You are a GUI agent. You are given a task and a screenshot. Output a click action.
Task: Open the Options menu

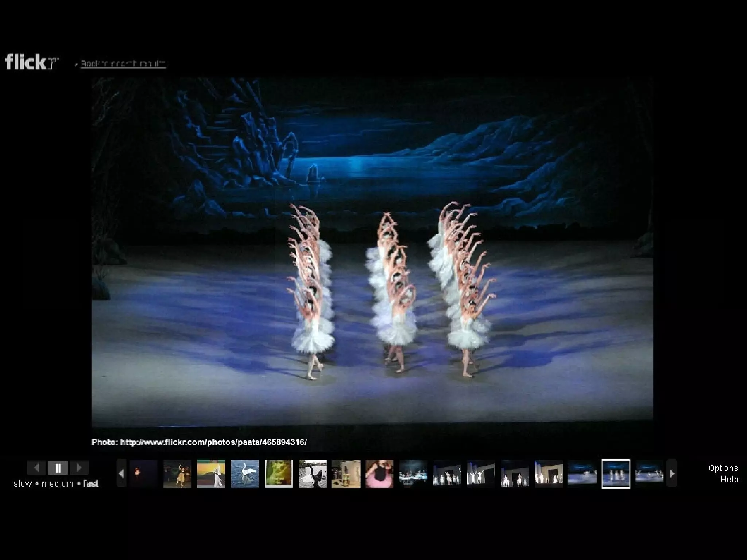pos(723,468)
